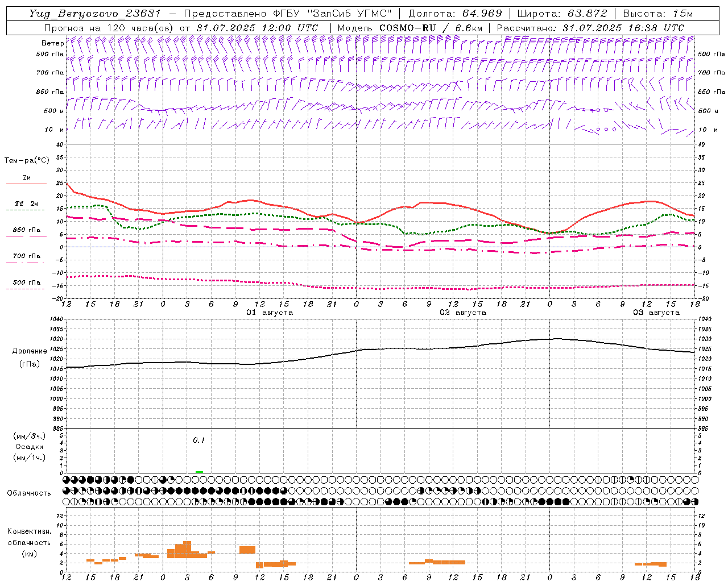Click the green dashed Td legend line

click(26, 210)
